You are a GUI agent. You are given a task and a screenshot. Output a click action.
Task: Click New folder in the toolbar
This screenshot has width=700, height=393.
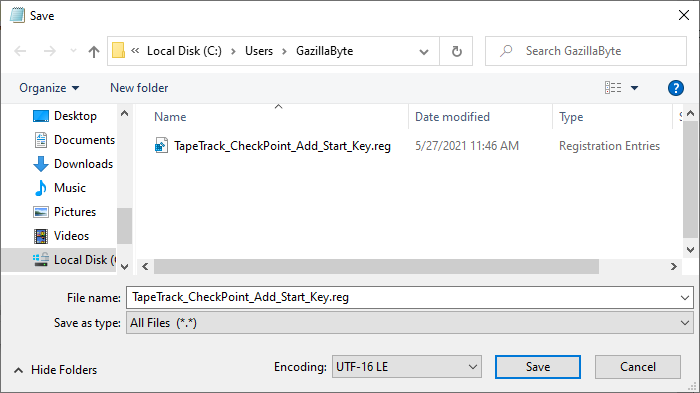(x=139, y=88)
